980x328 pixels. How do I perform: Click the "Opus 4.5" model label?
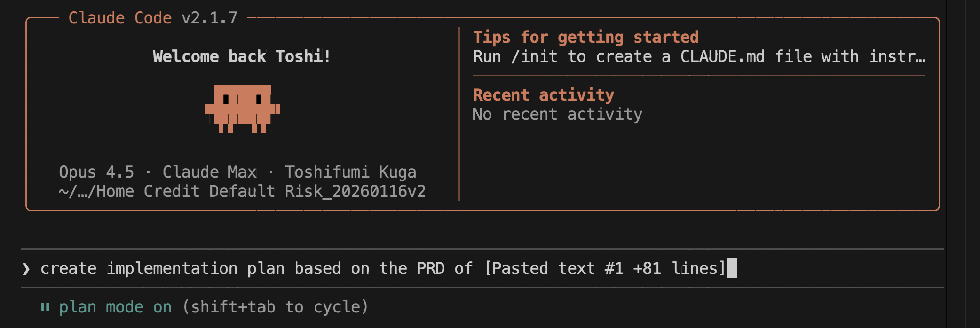[96, 172]
